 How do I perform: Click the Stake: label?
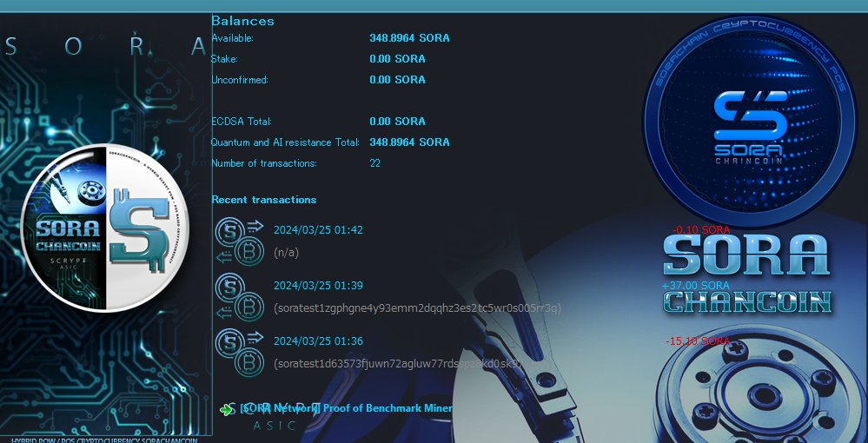click(224, 59)
